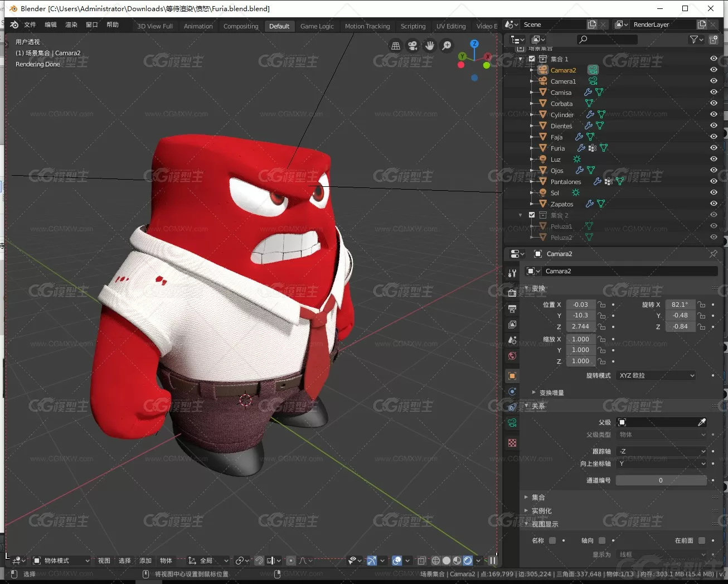
Task: Open the Object properties orange square tab
Action: point(512,376)
